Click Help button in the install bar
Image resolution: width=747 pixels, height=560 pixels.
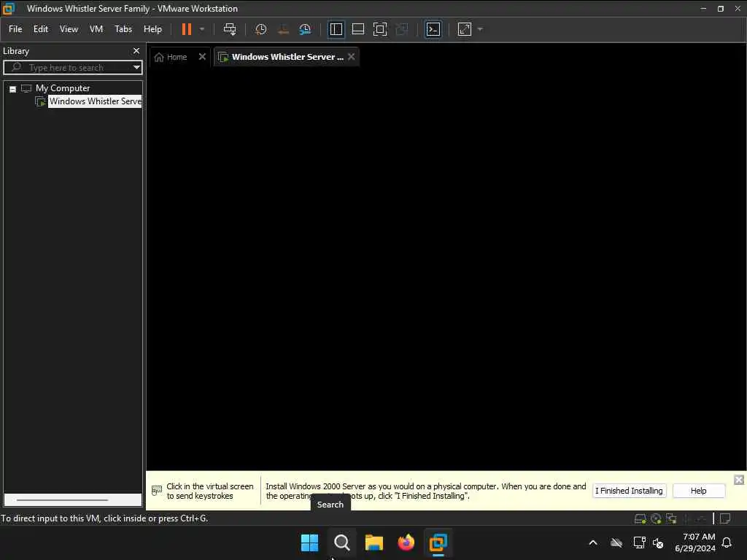click(x=698, y=491)
